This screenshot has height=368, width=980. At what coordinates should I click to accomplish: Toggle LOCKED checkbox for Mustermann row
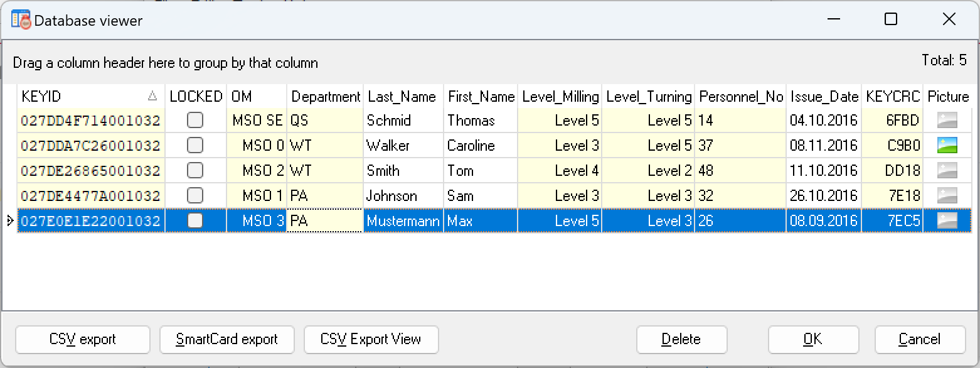point(195,220)
